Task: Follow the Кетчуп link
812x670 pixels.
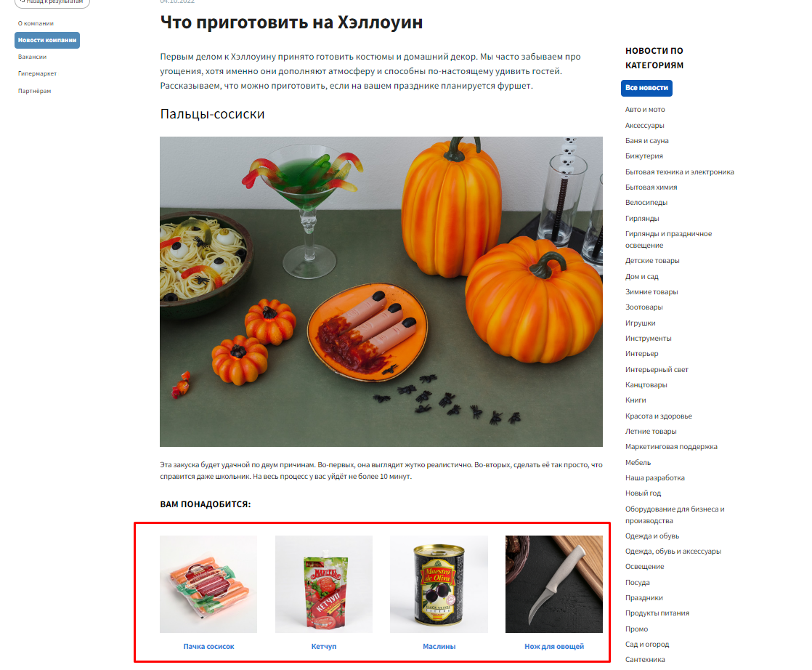Action: point(324,646)
